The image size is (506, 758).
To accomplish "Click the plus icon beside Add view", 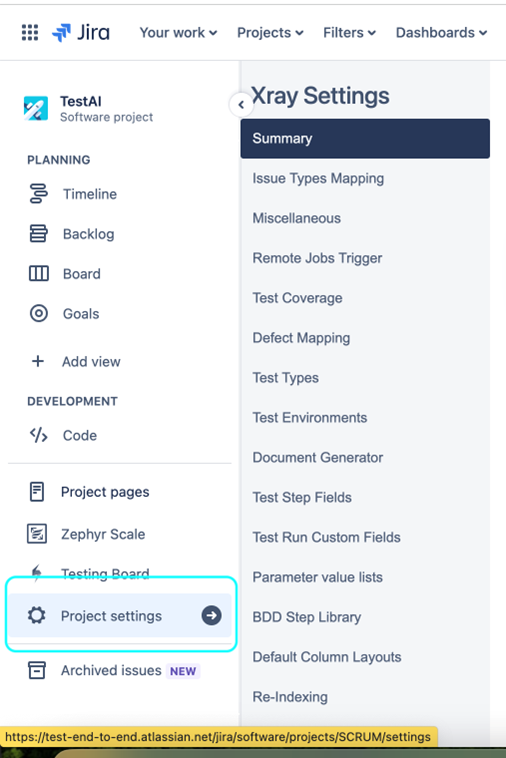I will click(x=38, y=361).
